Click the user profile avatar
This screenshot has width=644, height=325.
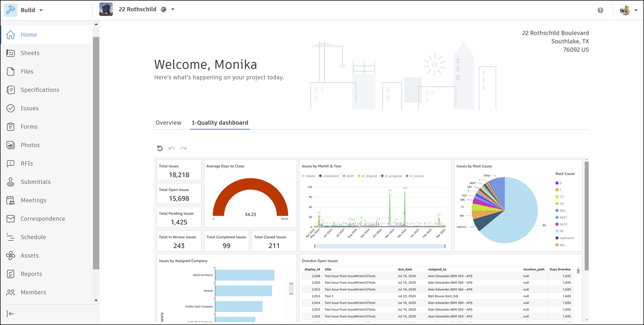625,10
